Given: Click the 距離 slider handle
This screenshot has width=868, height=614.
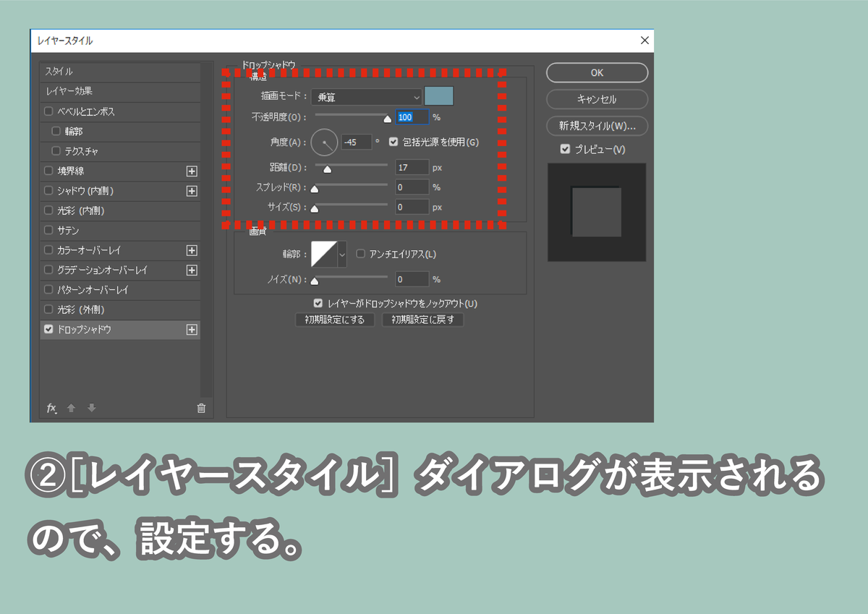Looking at the screenshot, I should click(327, 170).
